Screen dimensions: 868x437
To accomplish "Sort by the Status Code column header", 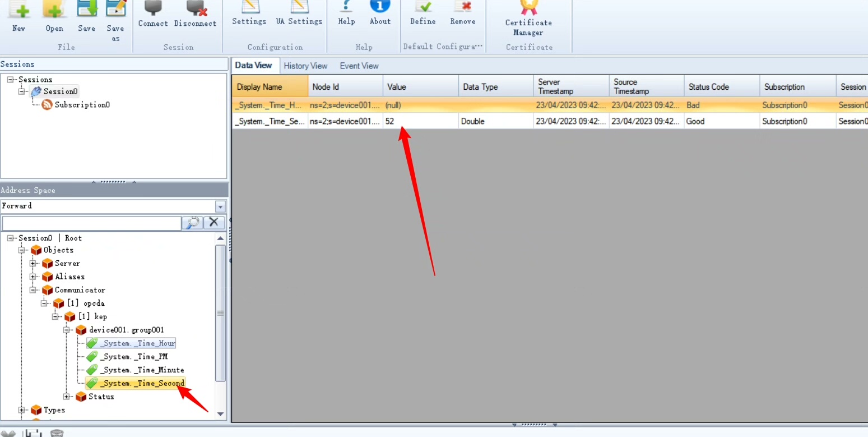I will tap(722, 86).
